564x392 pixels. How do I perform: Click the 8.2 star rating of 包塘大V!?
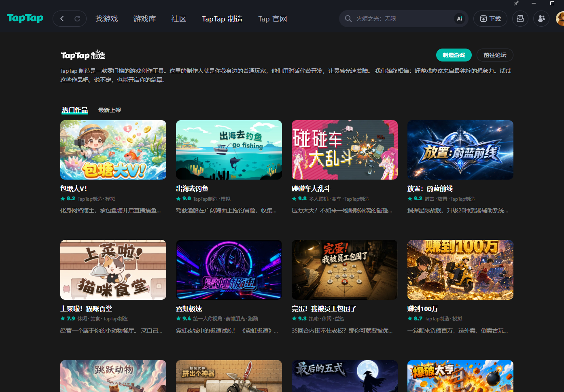68,199
